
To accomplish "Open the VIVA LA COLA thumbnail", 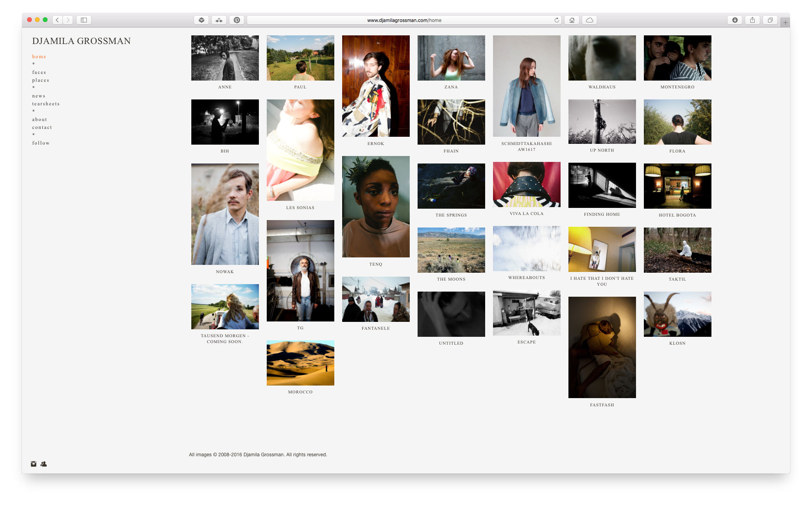I will (527, 184).
